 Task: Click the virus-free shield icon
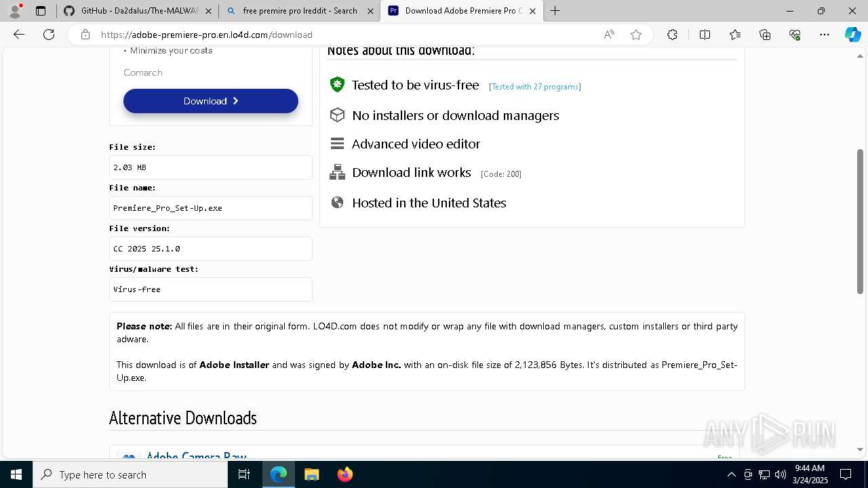(337, 85)
